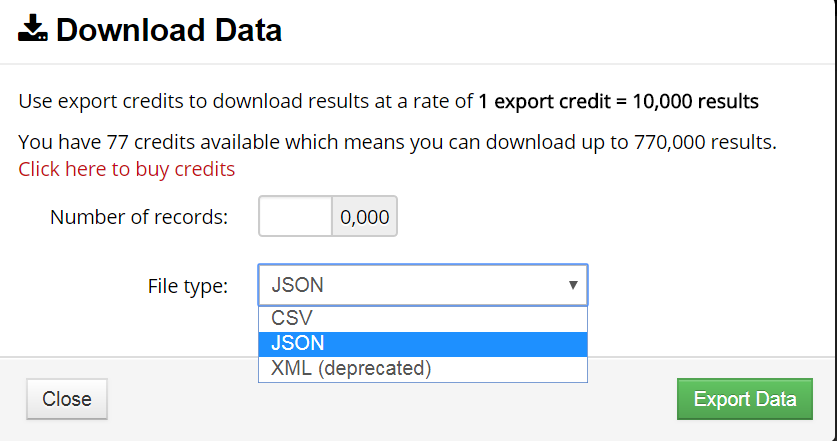Click the 10,000 results text in the rate line
This screenshot has width=837, height=441.
[x=696, y=101]
